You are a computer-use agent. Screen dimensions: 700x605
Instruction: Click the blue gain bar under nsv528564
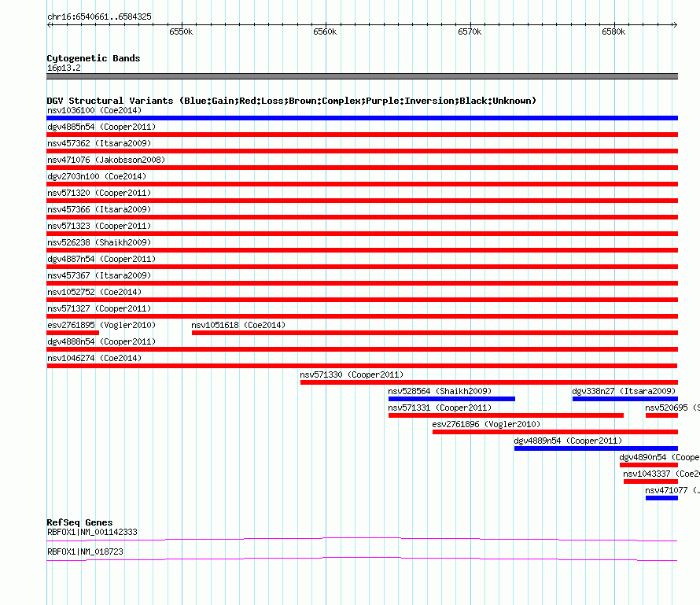tap(451, 399)
